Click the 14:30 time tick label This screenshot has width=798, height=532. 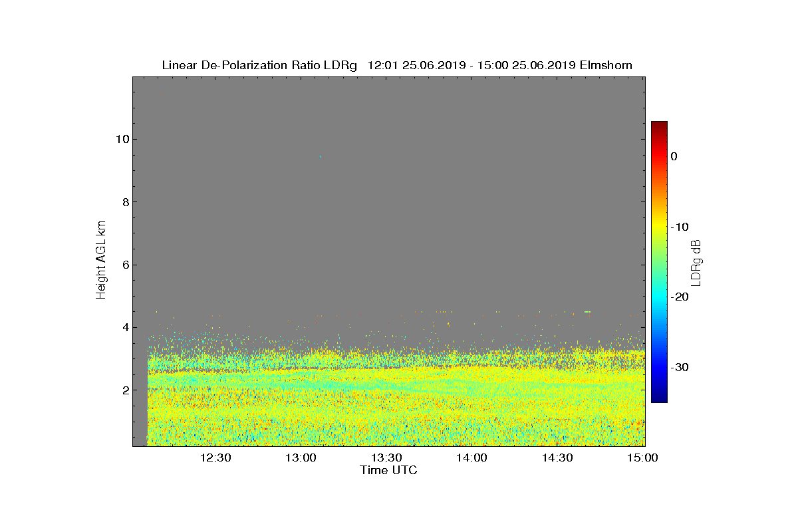[557, 458]
